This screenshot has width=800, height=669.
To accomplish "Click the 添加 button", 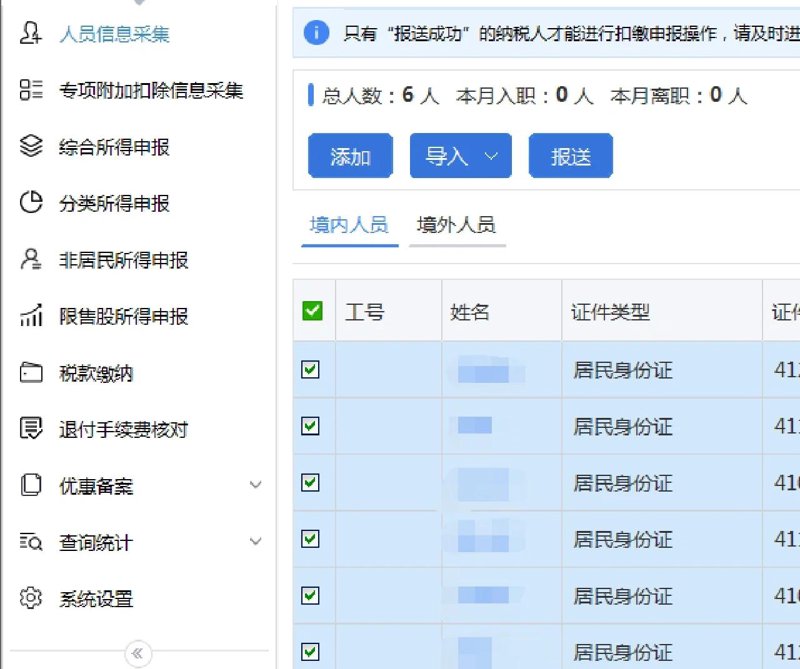I will pos(350,156).
